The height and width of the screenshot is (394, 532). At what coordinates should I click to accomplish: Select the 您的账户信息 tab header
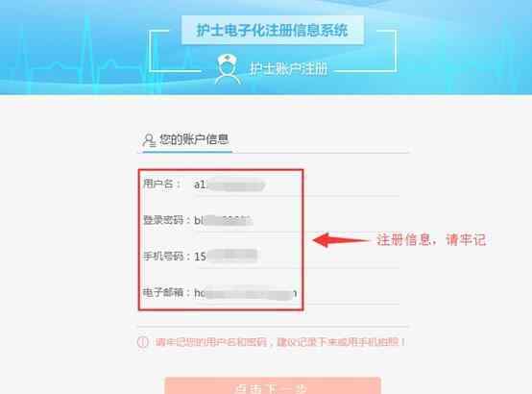pyautogui.click(x=187, y=140)
